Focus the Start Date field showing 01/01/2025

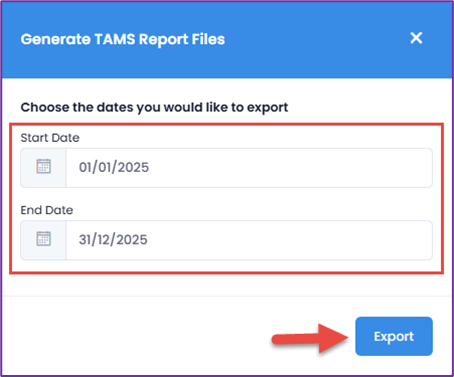(249, 168)
